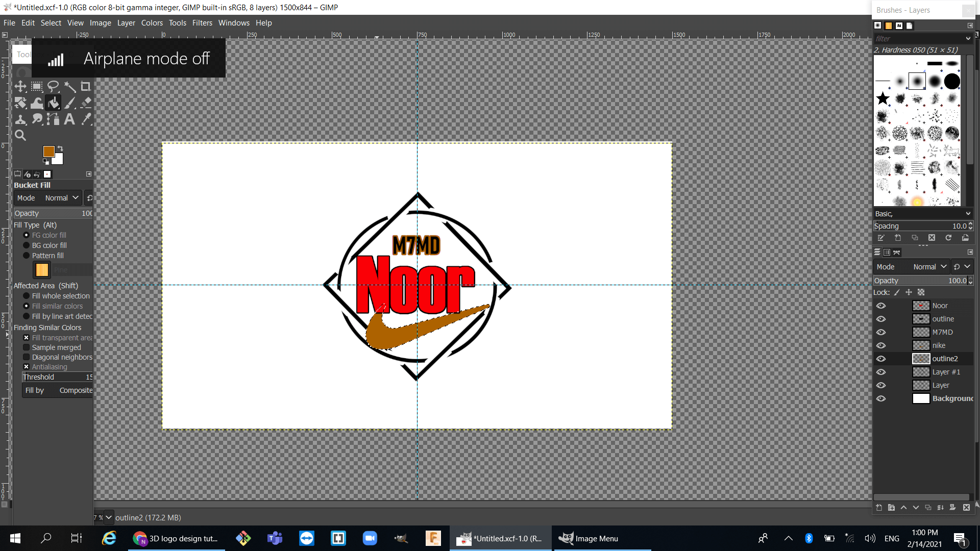Select the Free Select lasso tool
The image size is (980, 551).
click(x=53, y=86)
